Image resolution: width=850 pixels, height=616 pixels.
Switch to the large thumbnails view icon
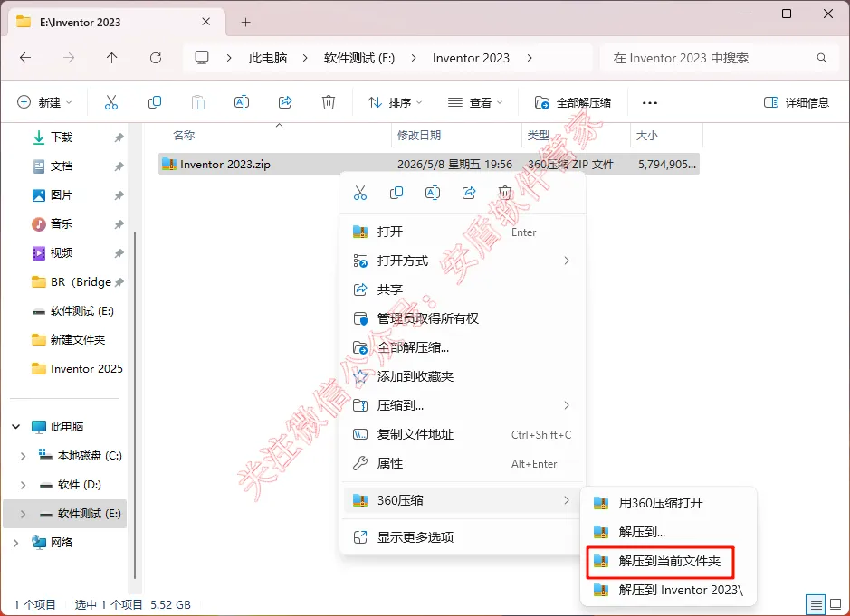point(836,603)
